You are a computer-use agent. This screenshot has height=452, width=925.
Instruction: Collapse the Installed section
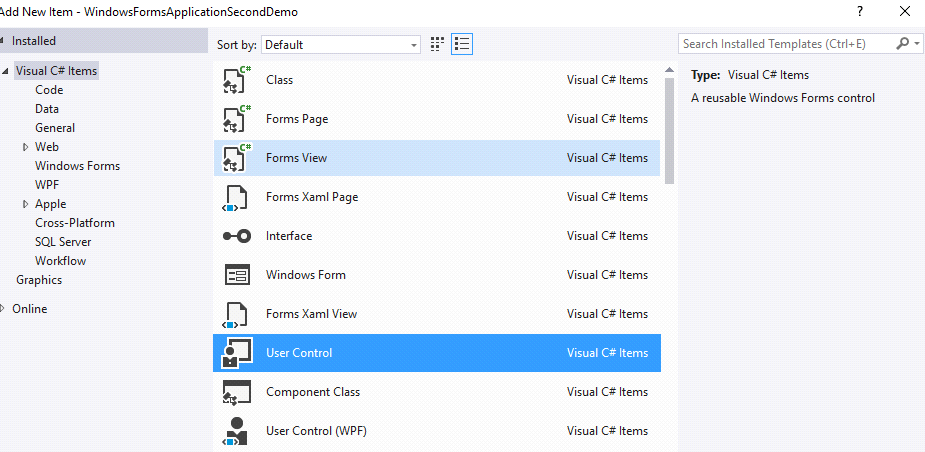[x=2, y=41]
